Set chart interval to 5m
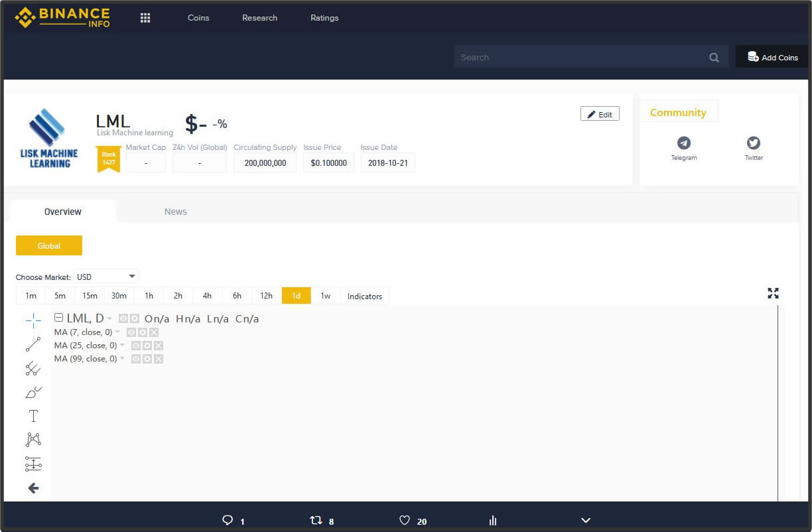Screen dimensions: 812x532 60,296
